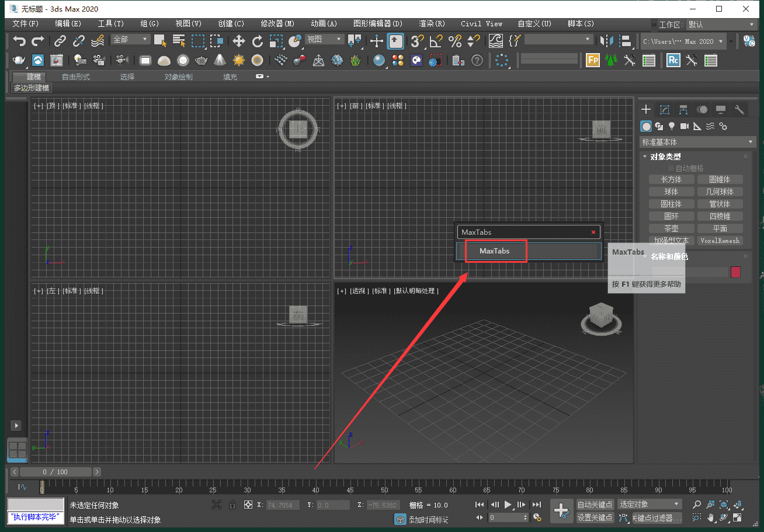Viewport: 764px width, 532px height.
Task: Switch to Cameras creation category
Action: [x=685, y=126]
